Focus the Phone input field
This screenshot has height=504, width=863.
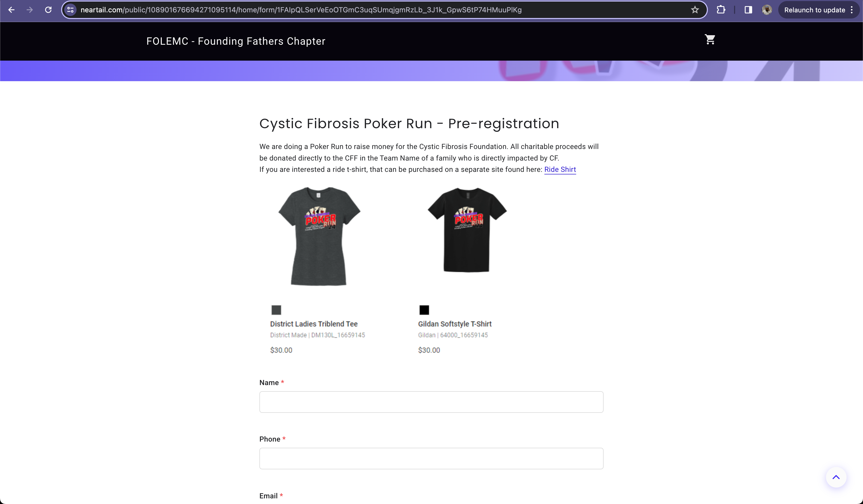tap(431, 459)
